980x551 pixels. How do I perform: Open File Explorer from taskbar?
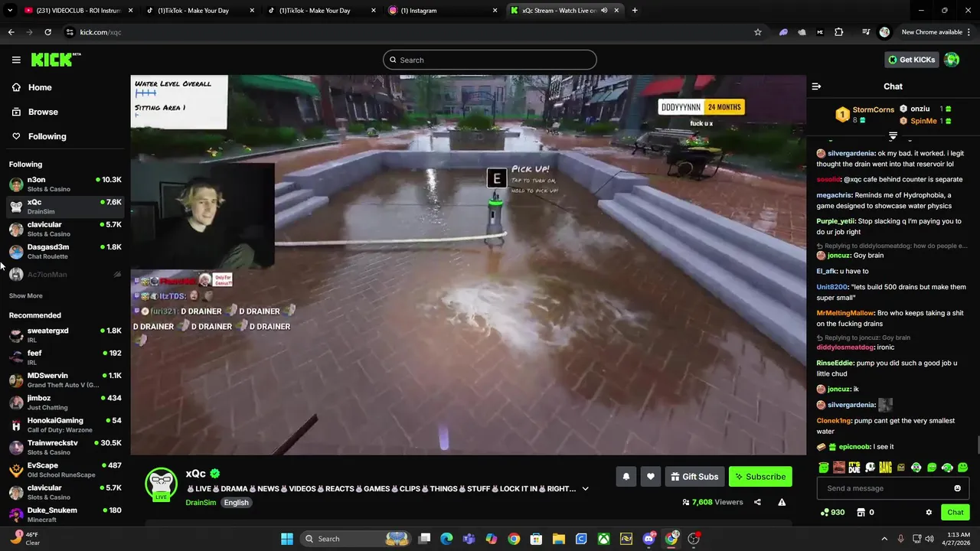[x=559, y=539]
